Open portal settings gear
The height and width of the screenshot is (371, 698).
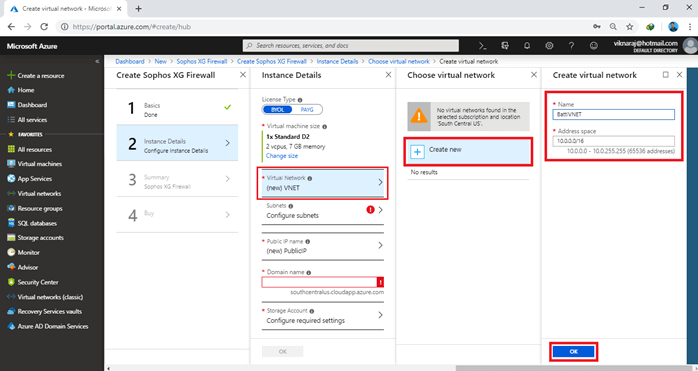click(549, 46)
